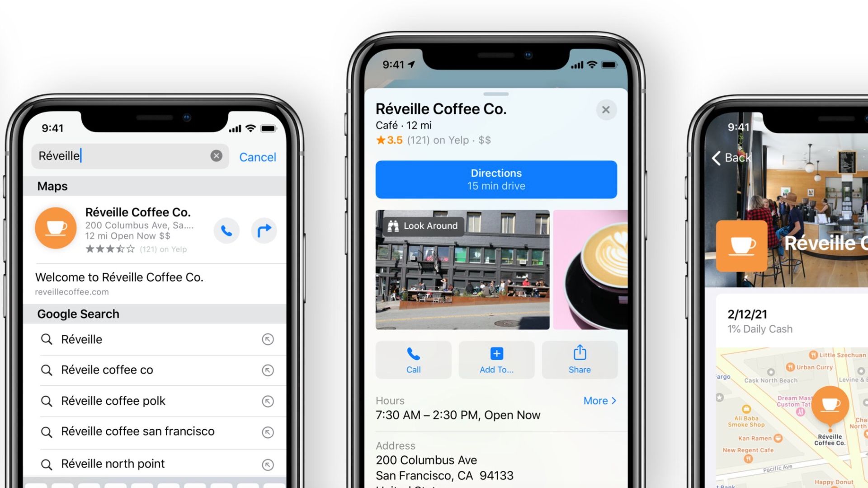Toggle the search cancel button off
This screenshot has width=868, height=488.
point(257,157)
